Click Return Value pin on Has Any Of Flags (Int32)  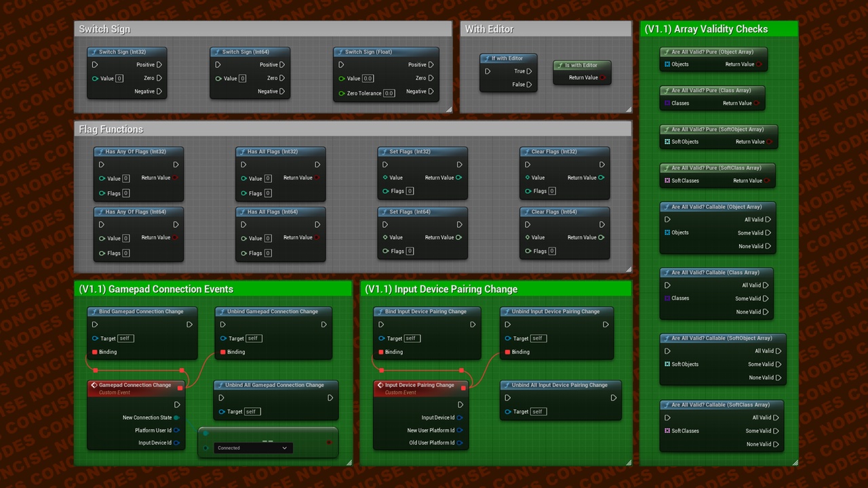click(x=175, y=178)
